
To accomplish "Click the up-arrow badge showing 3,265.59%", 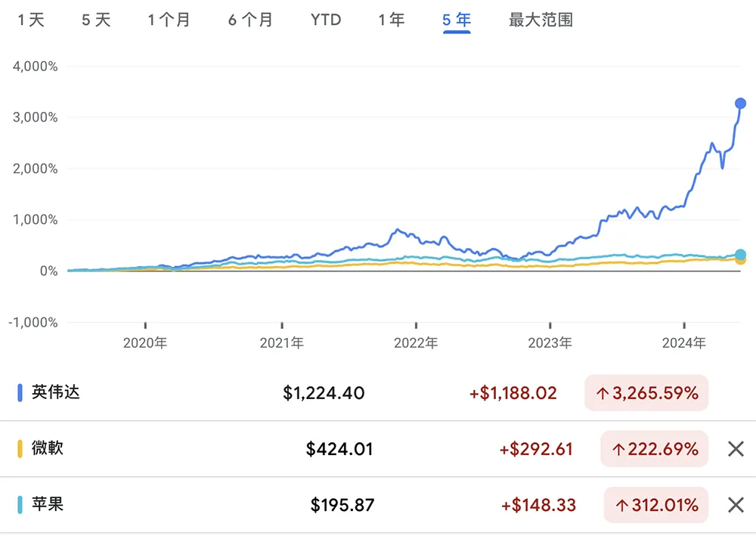I will 646,392.
